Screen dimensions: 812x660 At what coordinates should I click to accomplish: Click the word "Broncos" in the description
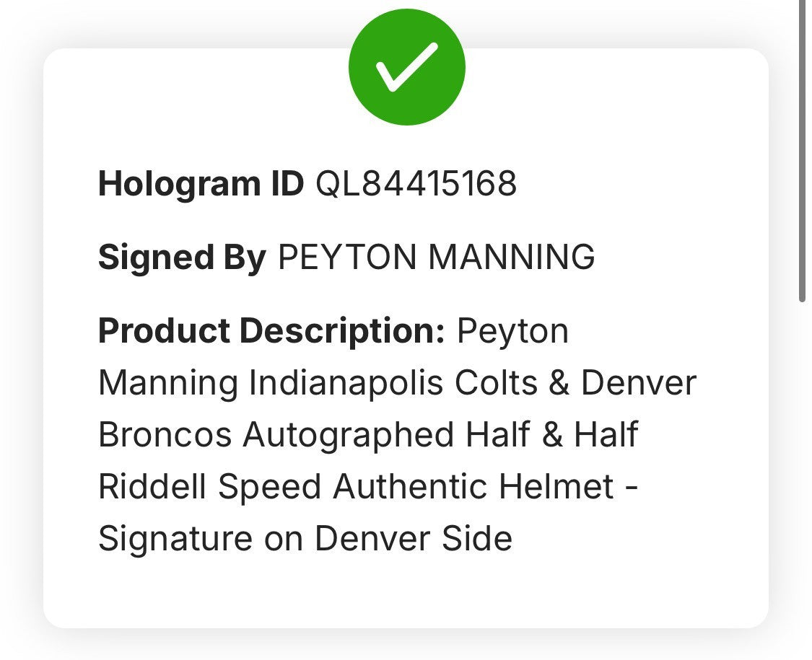pyautogui.click(x=165, y=435)
